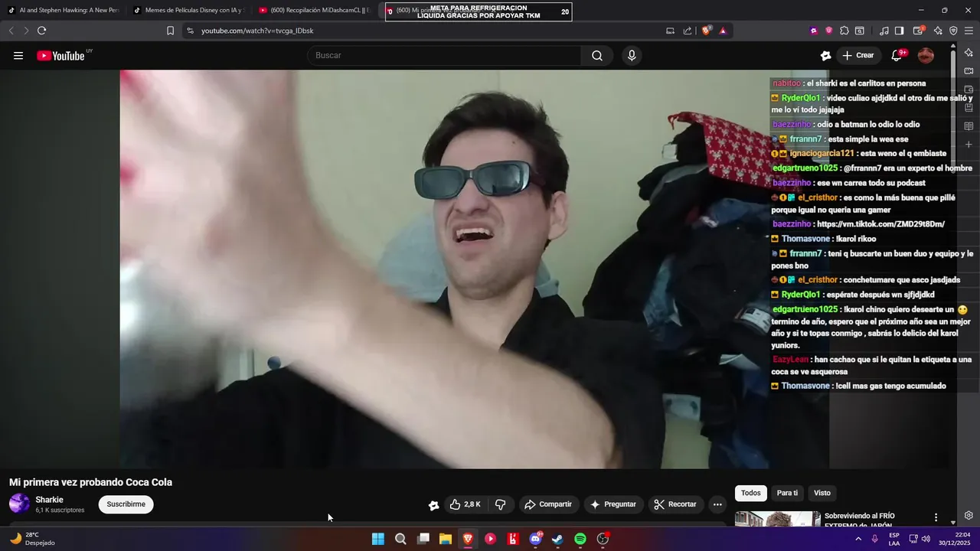Open Spotify from the taskbar

point(580,539)
